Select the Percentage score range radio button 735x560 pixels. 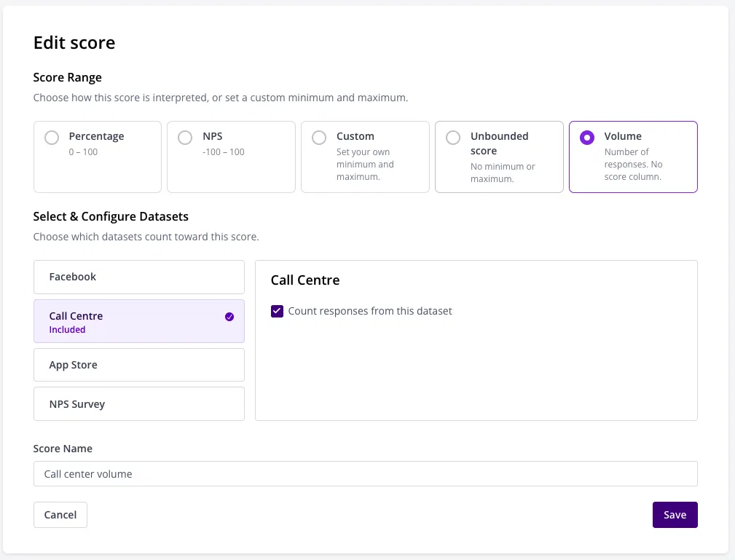point(52,138)
